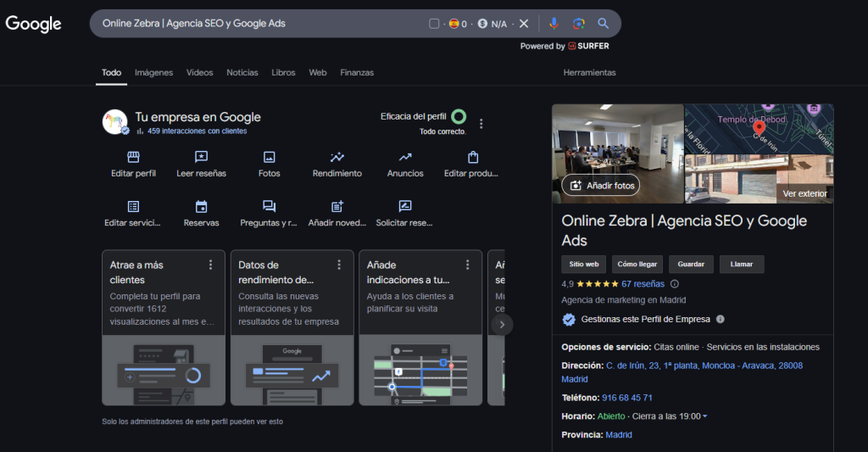Open the Fotos image icon
This screenshot has height=452, width=868.
(x=269, y=158)
